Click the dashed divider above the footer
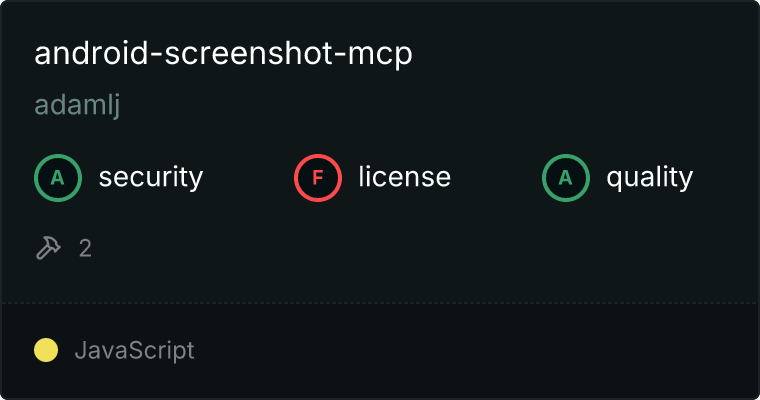This screenshot has height=400, width=760. 380,303
